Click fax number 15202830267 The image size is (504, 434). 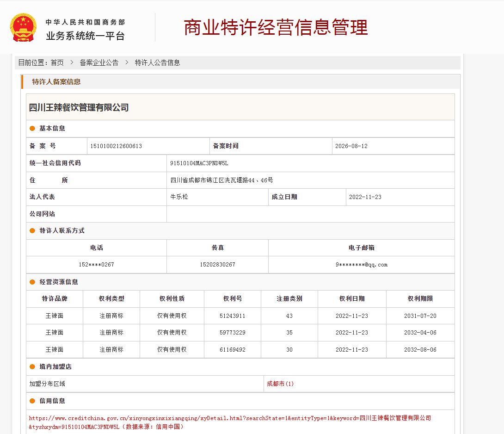218,265
